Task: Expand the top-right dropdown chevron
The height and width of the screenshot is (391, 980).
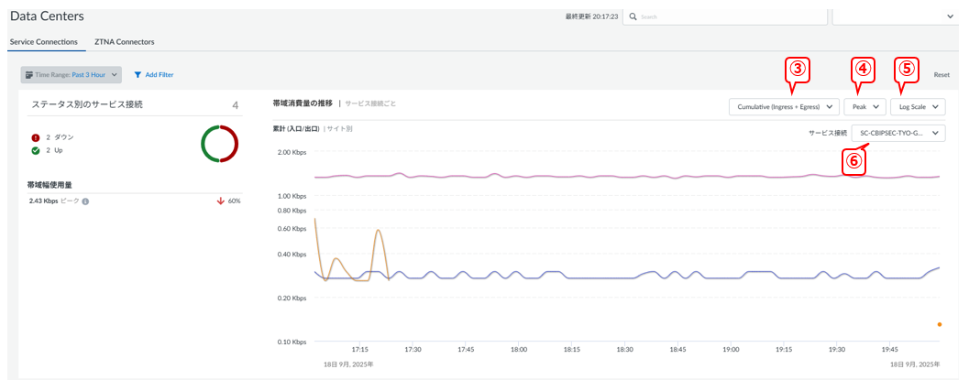Action: pos(950,16)
